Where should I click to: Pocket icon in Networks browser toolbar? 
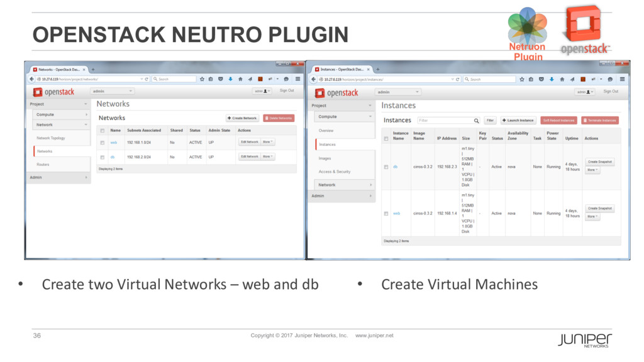(x=221, y=79)
